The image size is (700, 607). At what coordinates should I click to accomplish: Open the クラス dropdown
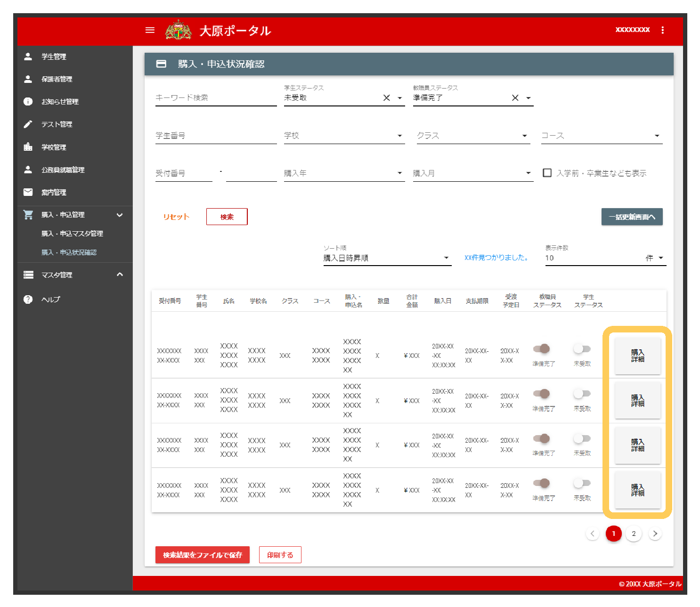(x=473, y=136)
